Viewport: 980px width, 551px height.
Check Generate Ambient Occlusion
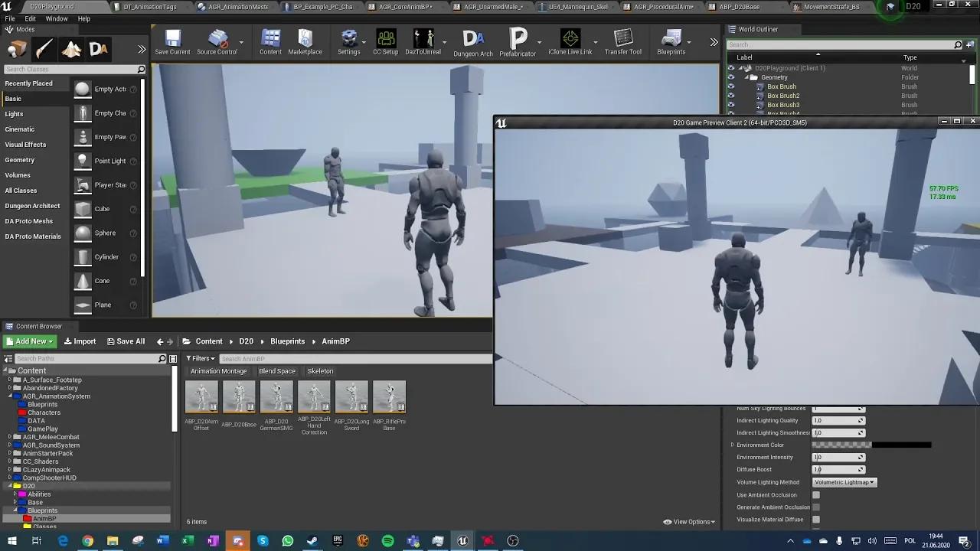point(817,507)
